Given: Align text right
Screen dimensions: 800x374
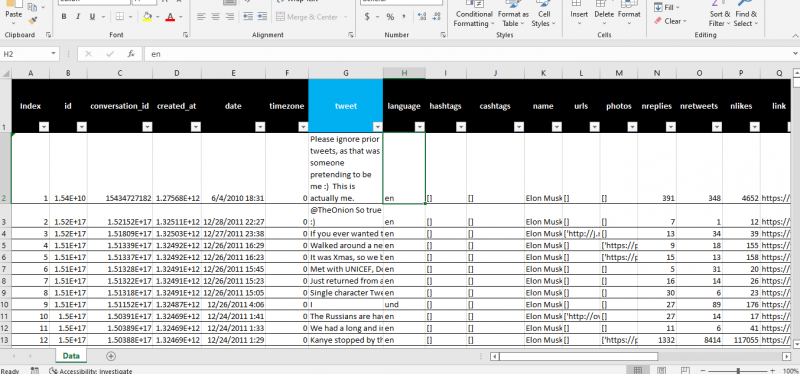Looking at the screenshot, I should click(230, 17).
